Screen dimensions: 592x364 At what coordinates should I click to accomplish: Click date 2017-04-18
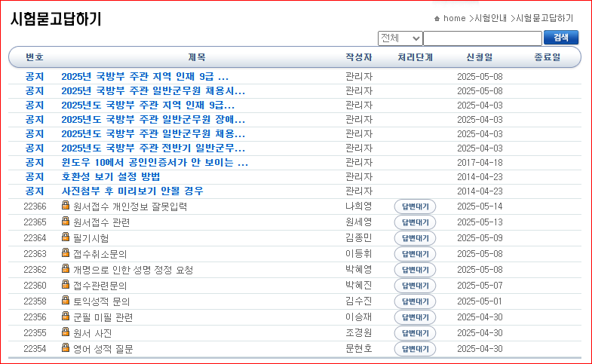[480, 163]
